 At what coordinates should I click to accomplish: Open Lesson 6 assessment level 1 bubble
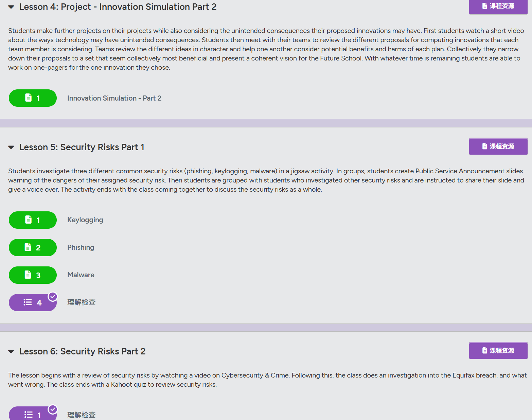pyautogui.click(x=33, y=414)
